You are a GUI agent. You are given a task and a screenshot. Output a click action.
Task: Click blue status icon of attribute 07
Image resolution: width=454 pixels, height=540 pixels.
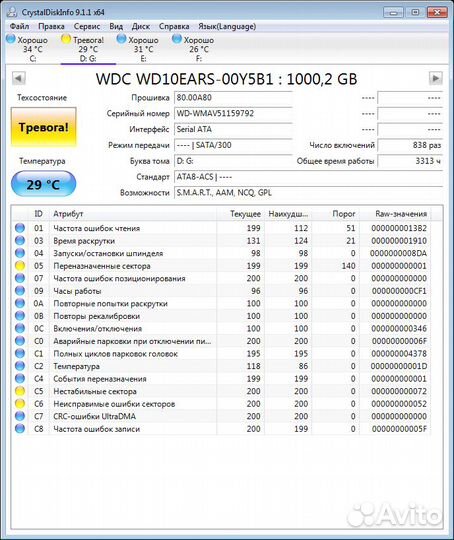pyautogui.click(x=20, y=278)
